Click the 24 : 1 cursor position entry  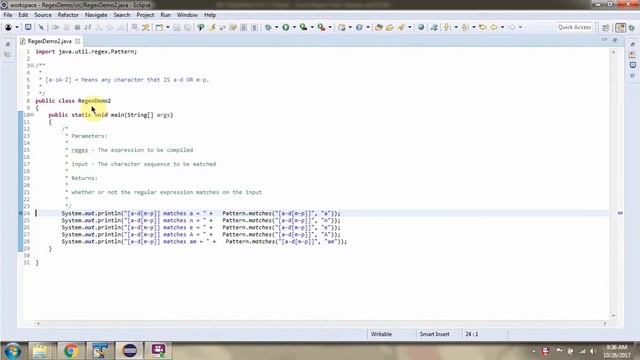471,334
